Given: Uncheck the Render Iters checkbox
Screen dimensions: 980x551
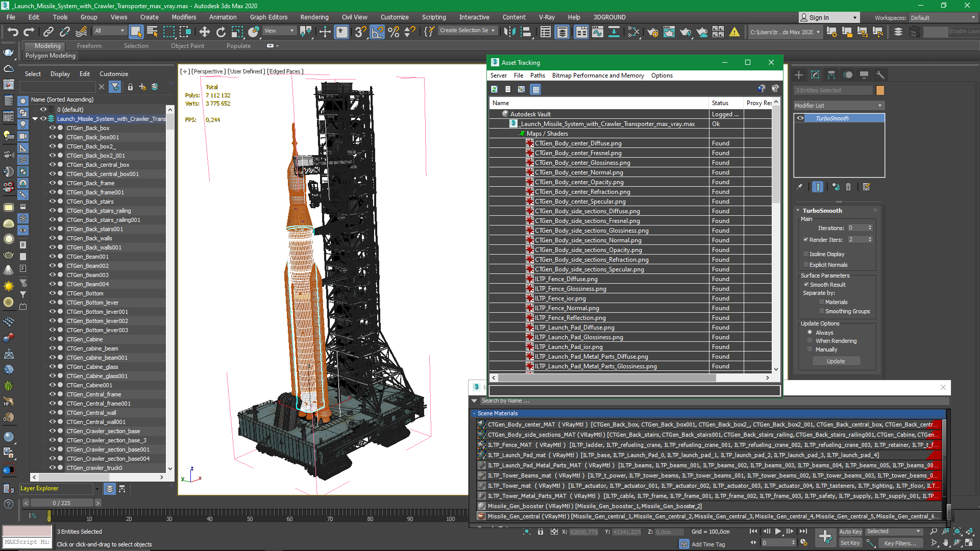Looking at the screenshot, I should pos(806,240).
